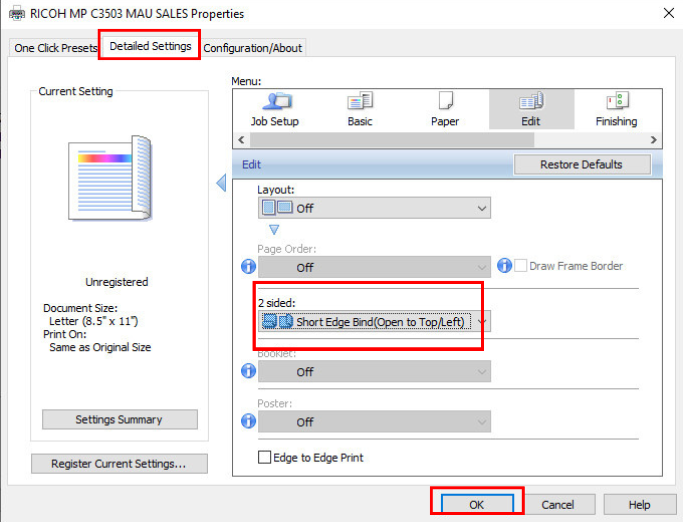Click the OK button
This screenshot has height=522, width=683.
[477, 505]
